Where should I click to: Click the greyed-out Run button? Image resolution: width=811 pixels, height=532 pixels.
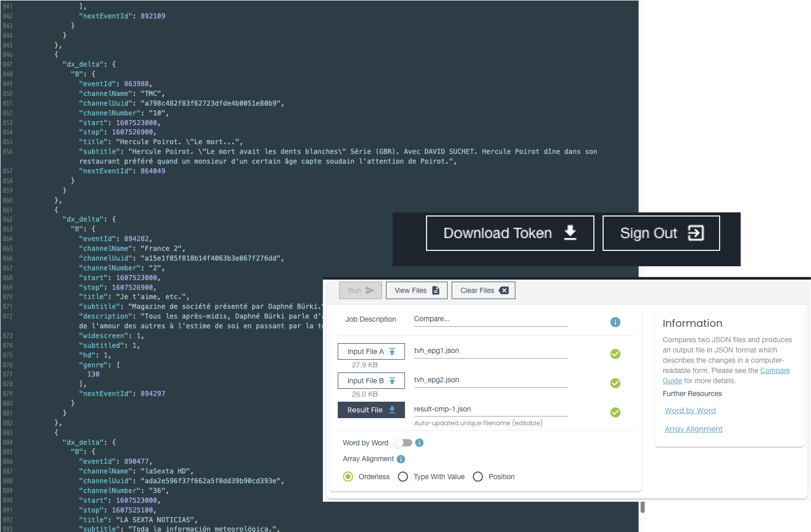tap(360, 290)
